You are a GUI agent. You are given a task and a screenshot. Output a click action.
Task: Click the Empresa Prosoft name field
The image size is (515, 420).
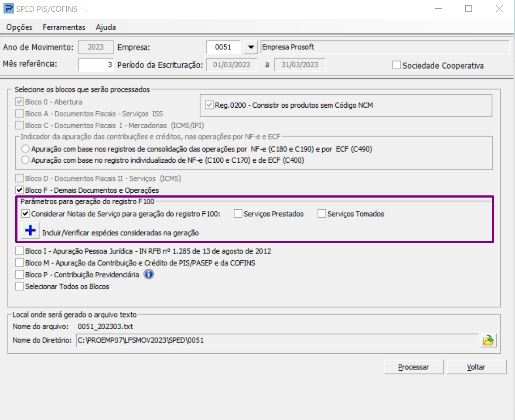coord(385,47)
